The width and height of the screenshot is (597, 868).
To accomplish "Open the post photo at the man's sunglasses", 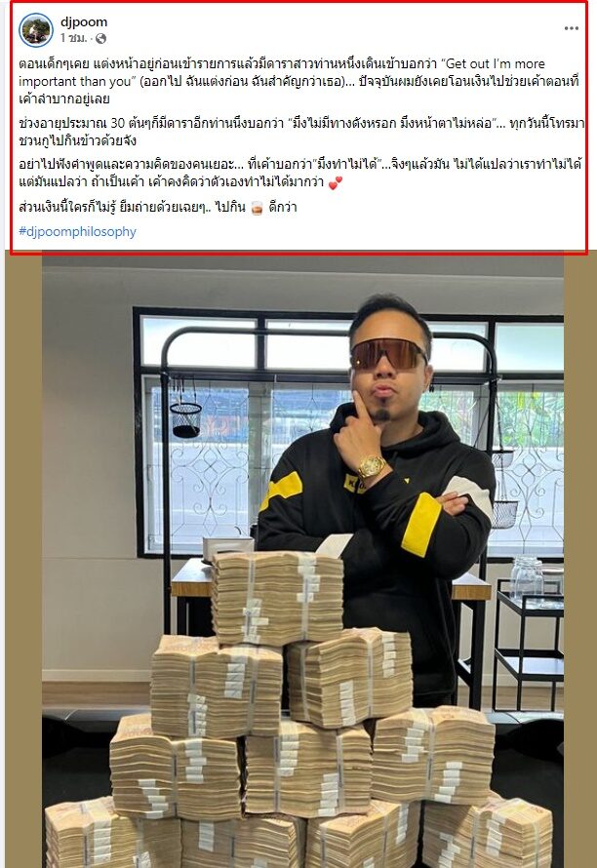I will tap(389, 354).
